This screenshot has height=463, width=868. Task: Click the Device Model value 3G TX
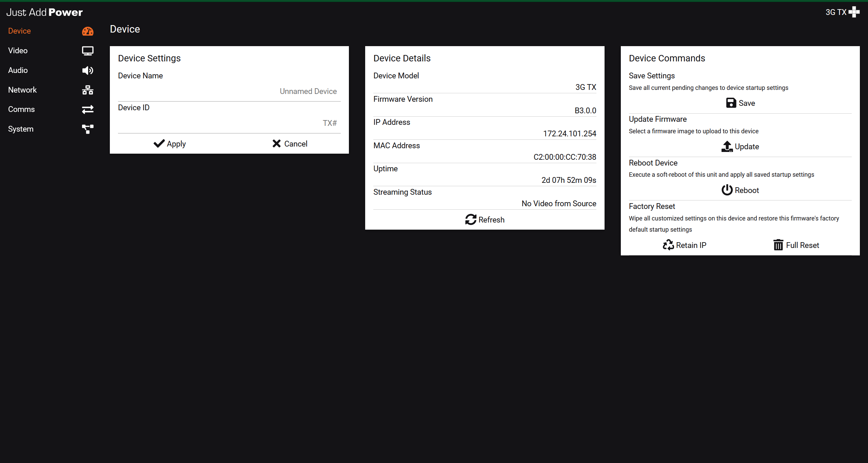586,87
